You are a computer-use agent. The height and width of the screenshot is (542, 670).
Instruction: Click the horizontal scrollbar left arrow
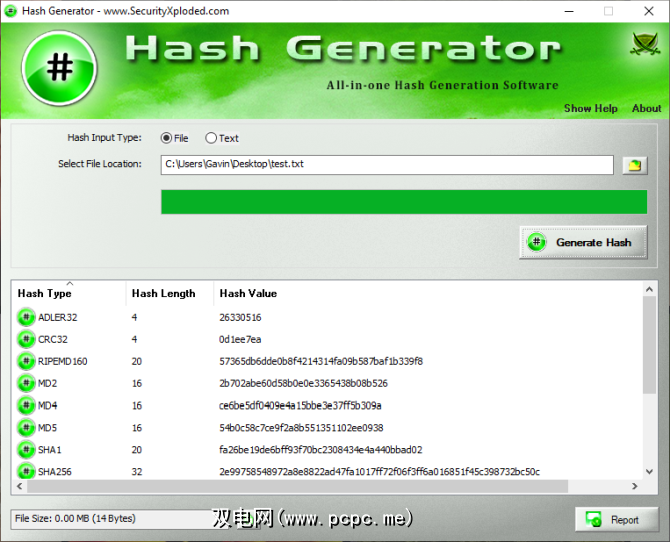(x=19, y=486)
